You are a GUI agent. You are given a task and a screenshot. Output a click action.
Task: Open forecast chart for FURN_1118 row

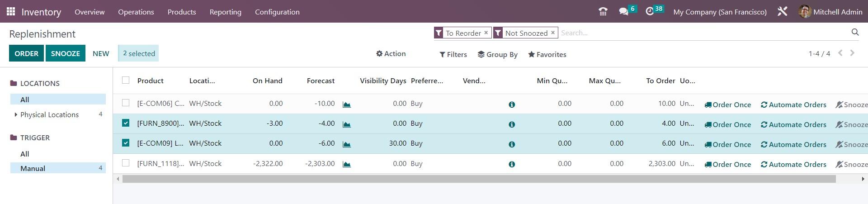click(x=347, y=164)
